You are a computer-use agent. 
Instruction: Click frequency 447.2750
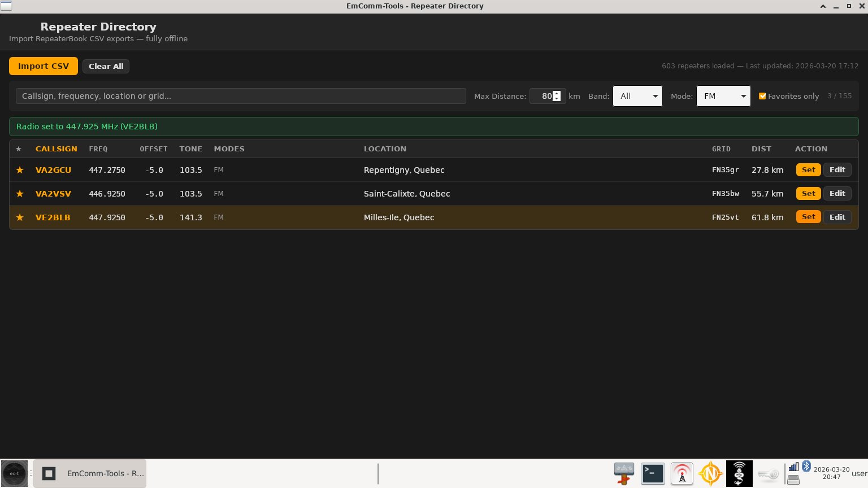click(107, 170)
